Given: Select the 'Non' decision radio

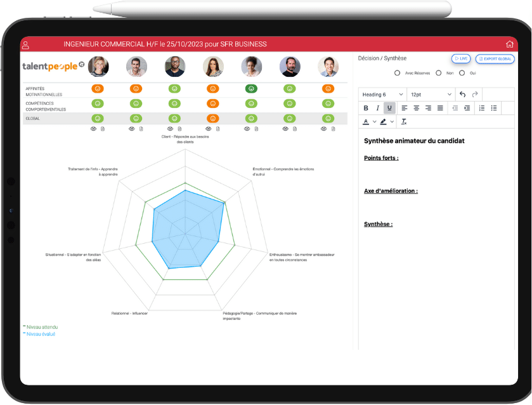Looking at the screenshot, I should (438, 73).
